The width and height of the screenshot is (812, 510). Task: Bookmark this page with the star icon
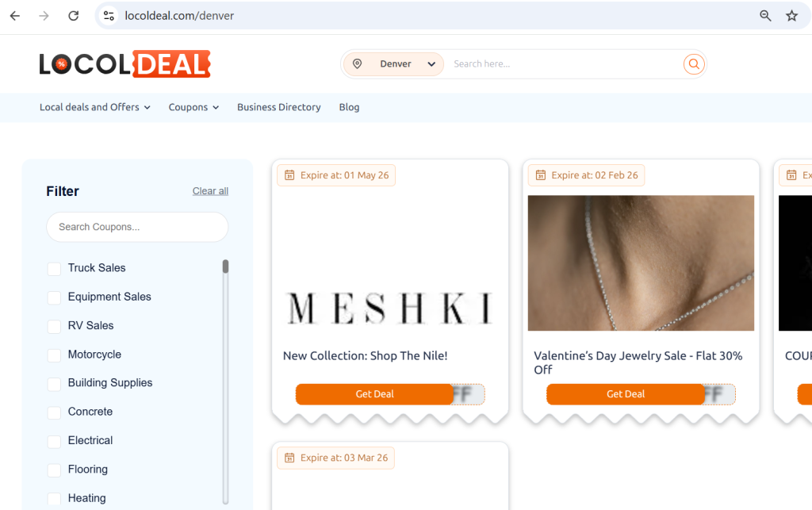pyautogui.click(x=791, y=16)
